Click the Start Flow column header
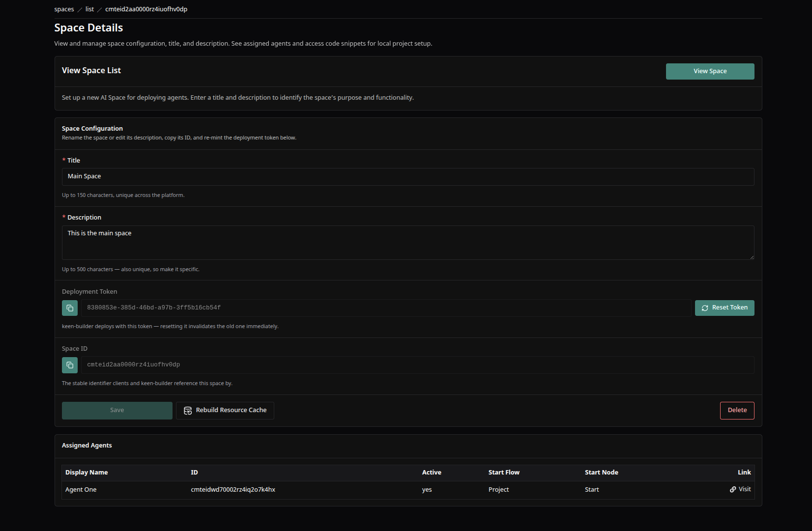The height and width of the screenshot is (531, 812). (x=504, y=473)
